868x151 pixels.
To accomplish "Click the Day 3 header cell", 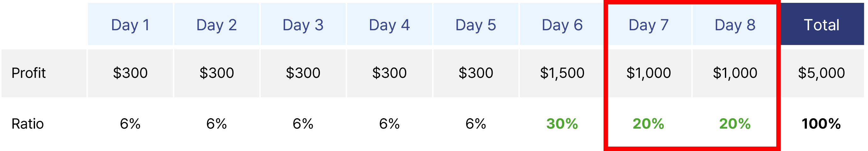I will 303,24.
